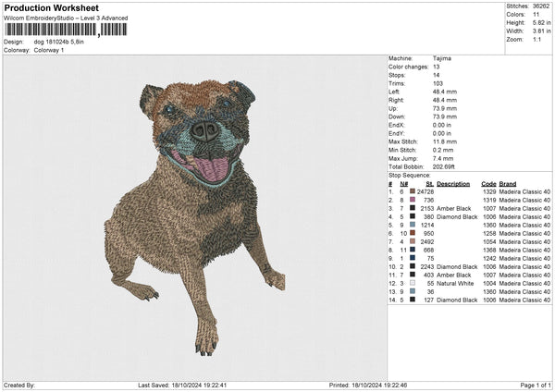Click the "N#" column header
This screenshot has height=392, width=555.
click(404, 184)
